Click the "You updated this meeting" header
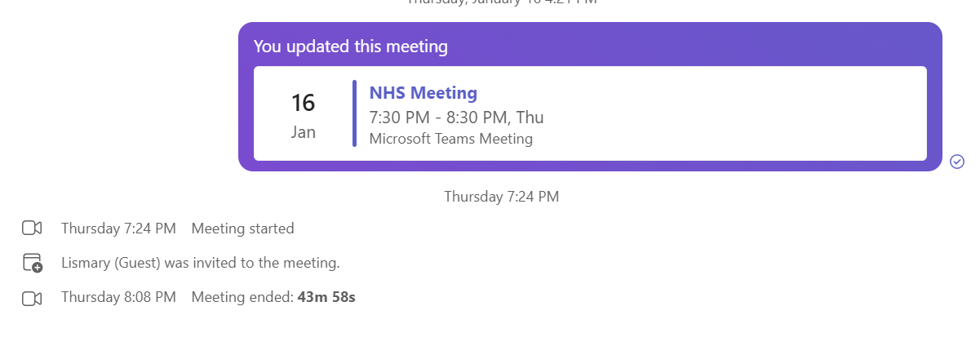Screen dimensions: 980x355 [x=350, y=47]
